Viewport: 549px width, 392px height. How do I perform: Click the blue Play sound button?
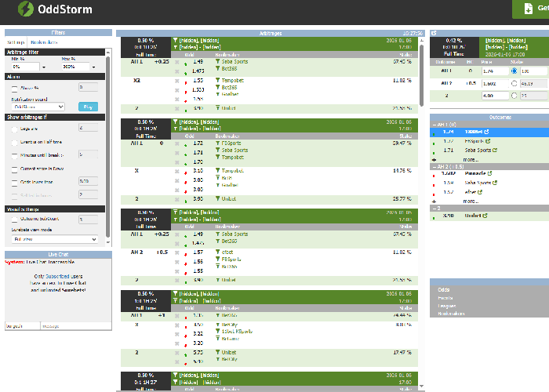pyautogui.click(x=88, y=107)
